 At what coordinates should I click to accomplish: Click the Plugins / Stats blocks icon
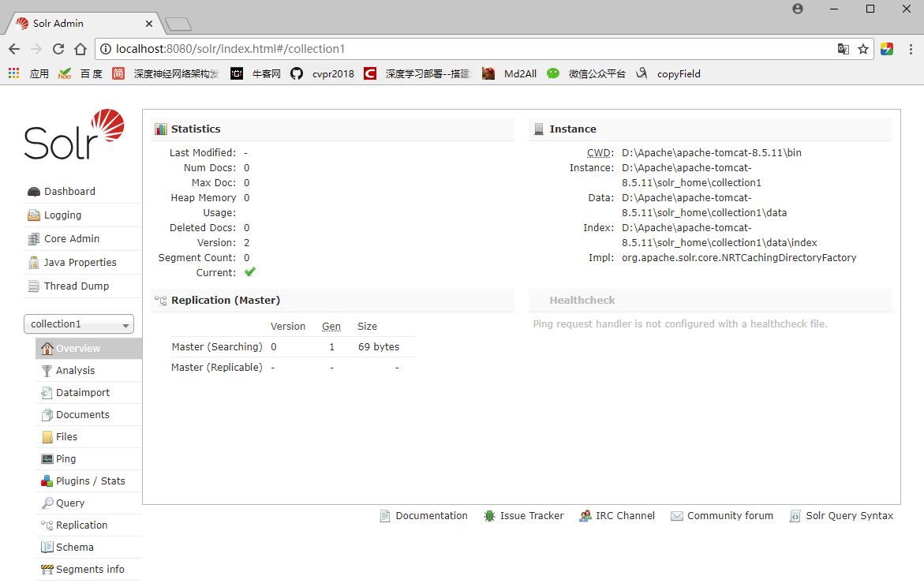[47, 481]
